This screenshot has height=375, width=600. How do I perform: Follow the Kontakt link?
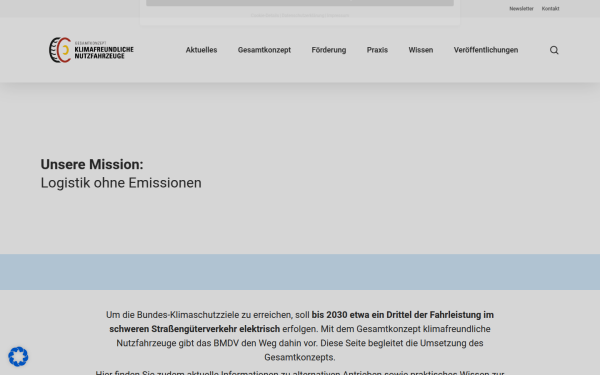point(550,8)
